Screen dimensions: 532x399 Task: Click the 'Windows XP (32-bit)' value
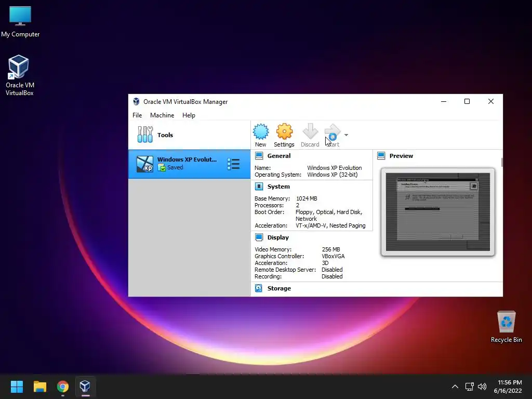click(332, 175)
